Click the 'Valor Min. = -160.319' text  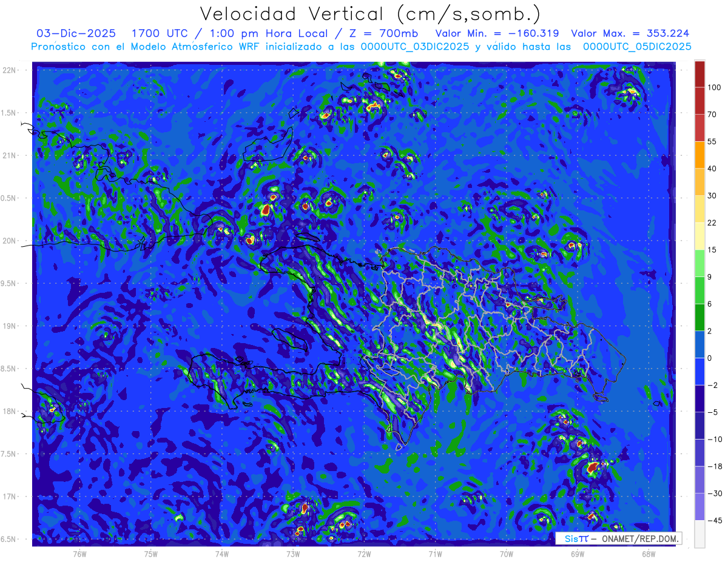pos(497,33)
